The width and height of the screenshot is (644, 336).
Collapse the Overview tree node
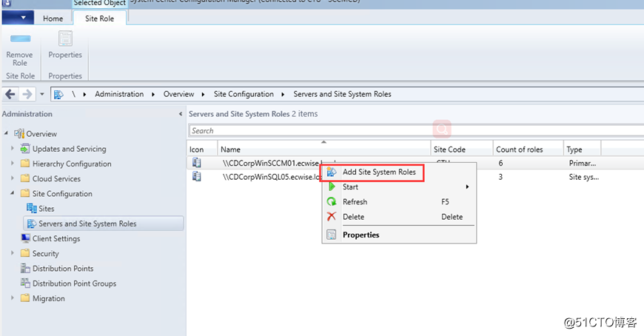point(6,133)
